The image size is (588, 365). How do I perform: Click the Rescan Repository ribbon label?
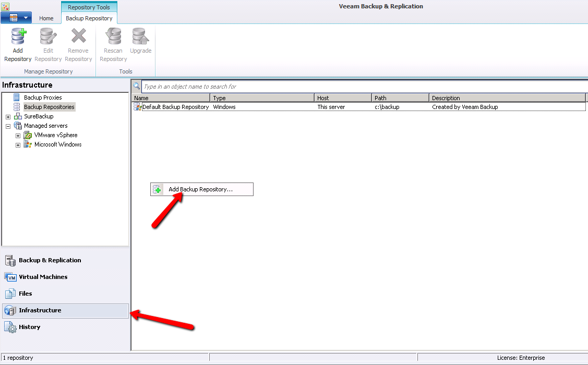(x=113, y=55)
